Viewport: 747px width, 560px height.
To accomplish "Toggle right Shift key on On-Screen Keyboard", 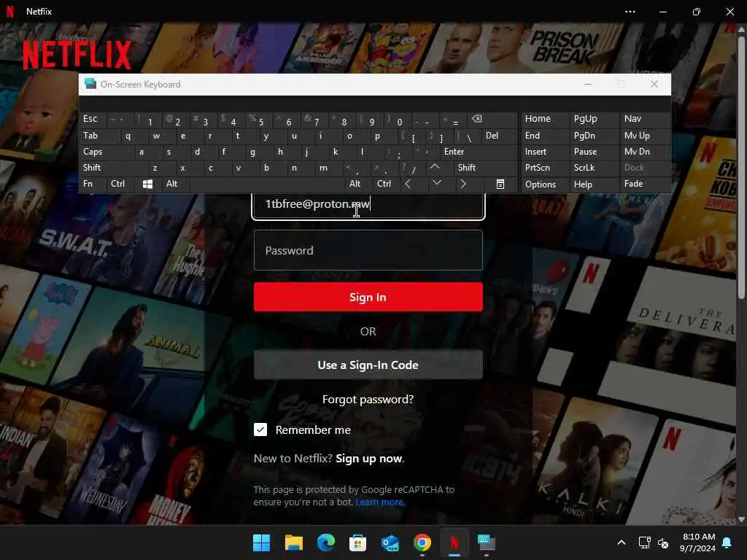I will [484, 168].
